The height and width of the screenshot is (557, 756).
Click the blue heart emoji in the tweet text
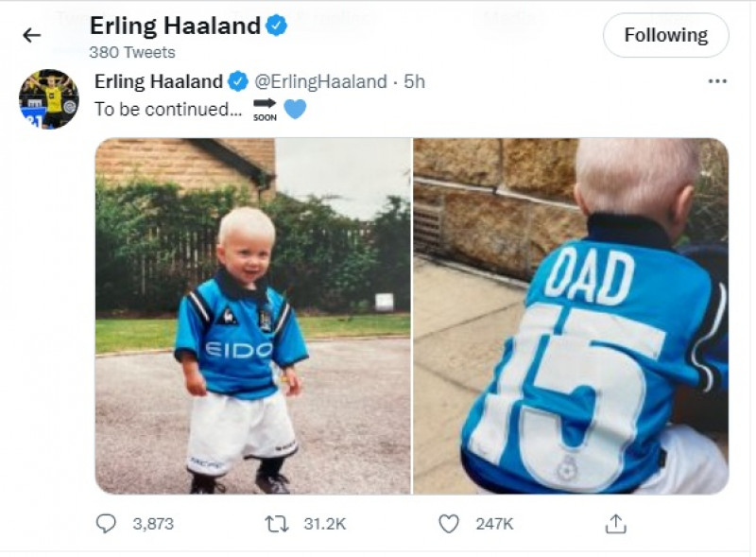(x=295, y=109)
